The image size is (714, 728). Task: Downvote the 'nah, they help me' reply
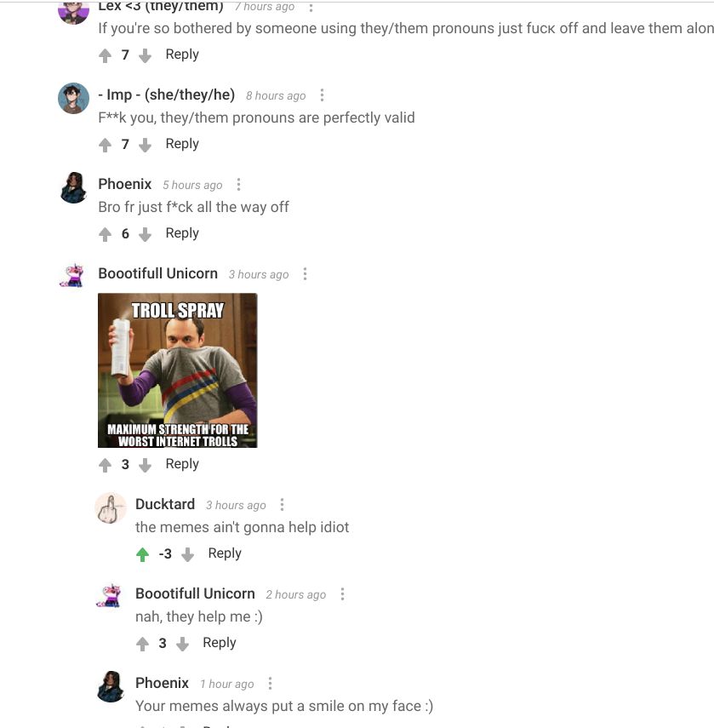182,644
